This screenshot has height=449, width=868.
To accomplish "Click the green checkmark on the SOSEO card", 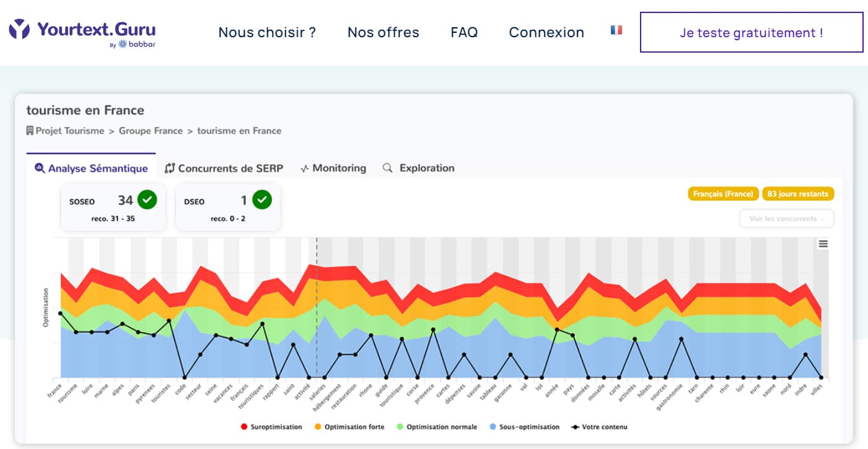I will [147, 200].
